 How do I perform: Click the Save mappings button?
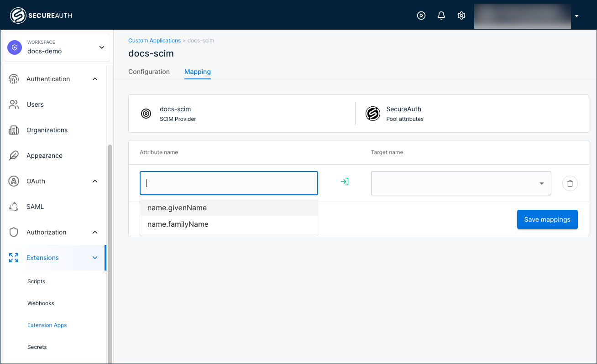pos(547,219)
